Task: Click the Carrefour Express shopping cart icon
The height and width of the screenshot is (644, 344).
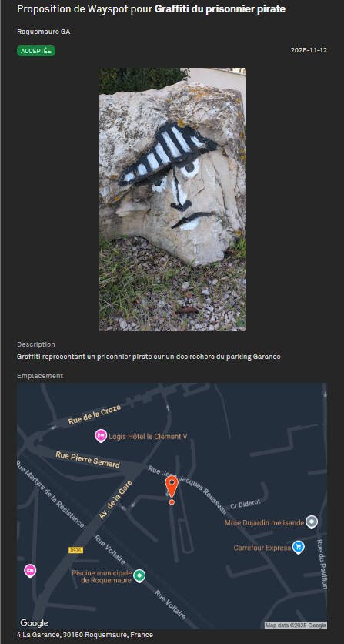Action: tap(299, 548)
